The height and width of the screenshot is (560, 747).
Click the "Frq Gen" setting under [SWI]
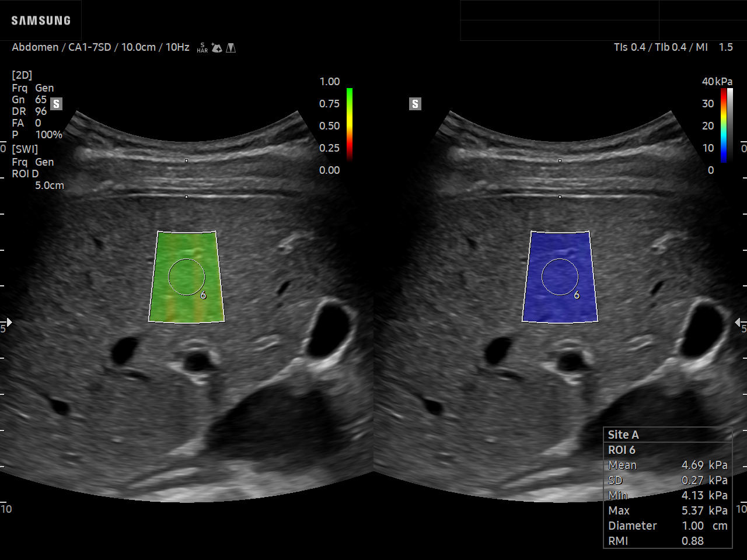[x=33, y=162]
